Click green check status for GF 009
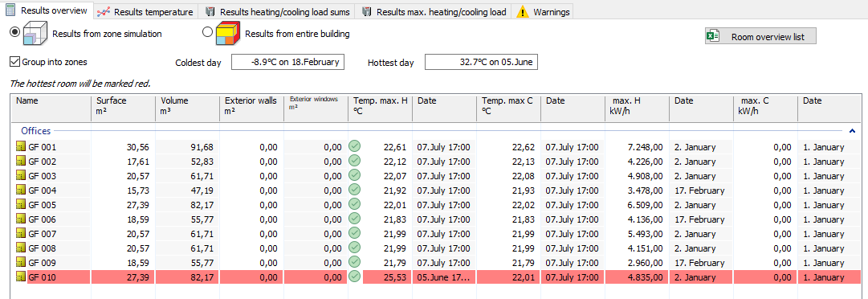This screenshot has width=868, height=299. tap(355, 261)
